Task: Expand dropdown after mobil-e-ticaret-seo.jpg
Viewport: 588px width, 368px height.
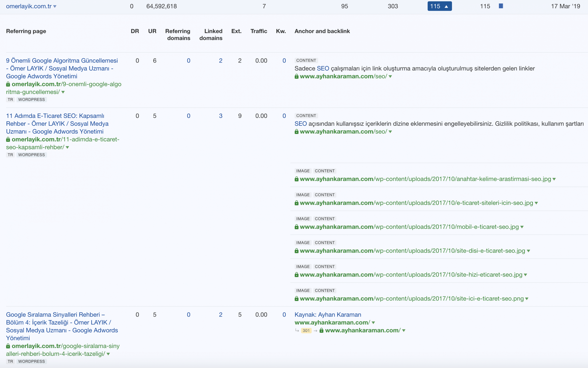Action: tap(522, 227)
